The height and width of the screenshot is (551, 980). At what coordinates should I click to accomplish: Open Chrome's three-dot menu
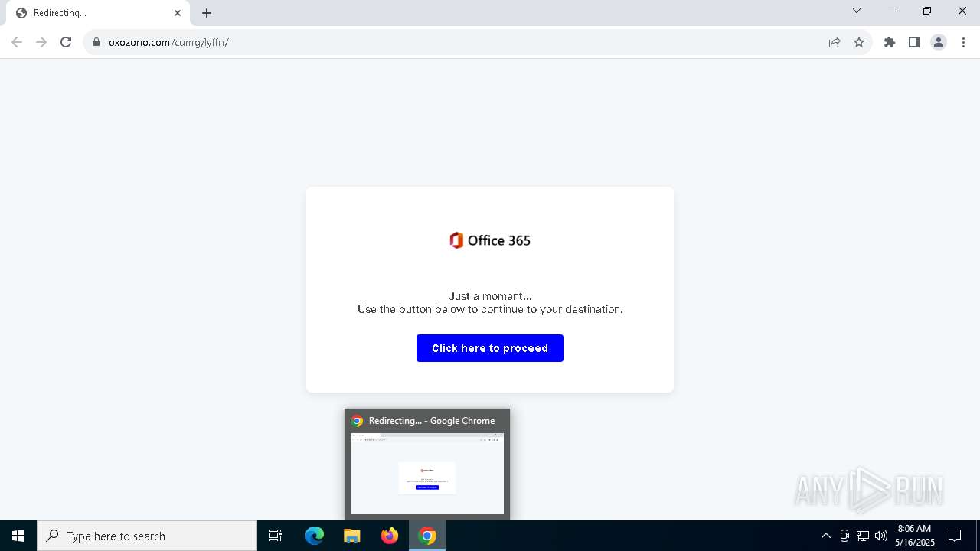963,42
